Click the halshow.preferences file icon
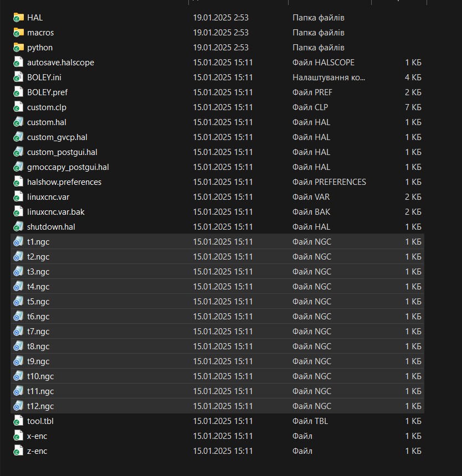The image size is (462, 476). [18, 182]
